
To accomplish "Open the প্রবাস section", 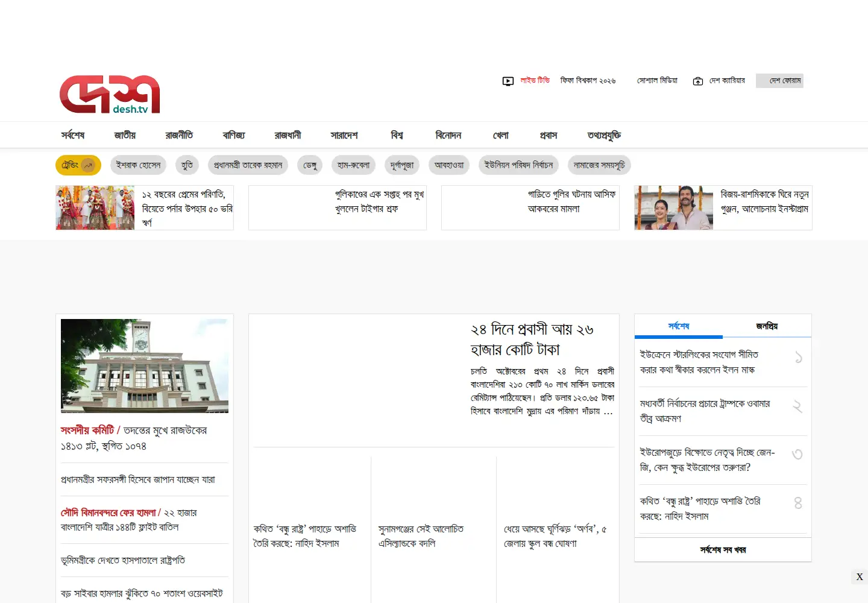I will point(549,135).
